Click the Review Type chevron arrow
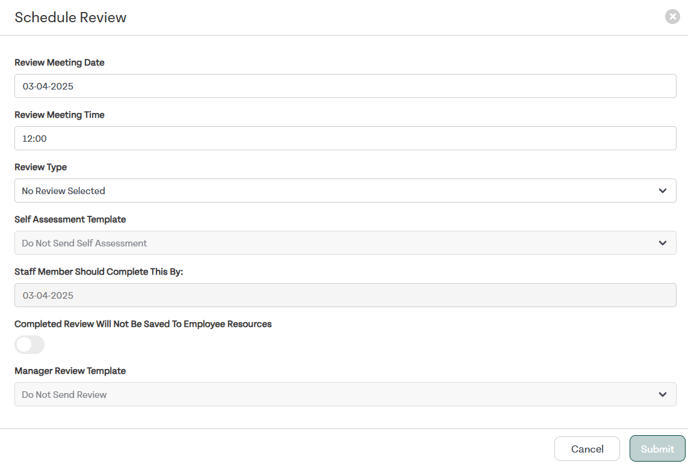Screen dimensions: 688x464 click(663, 191)
